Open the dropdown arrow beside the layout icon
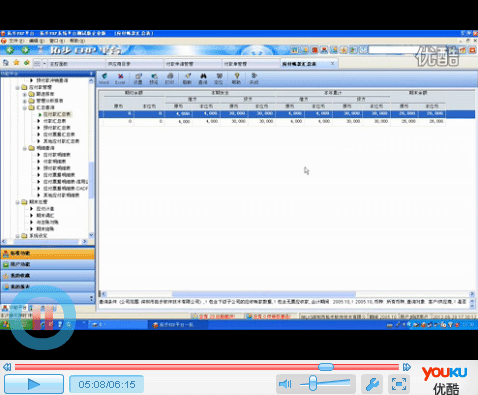Image resolution: width=478 pixels, height=395 pixels. [45, 63]
